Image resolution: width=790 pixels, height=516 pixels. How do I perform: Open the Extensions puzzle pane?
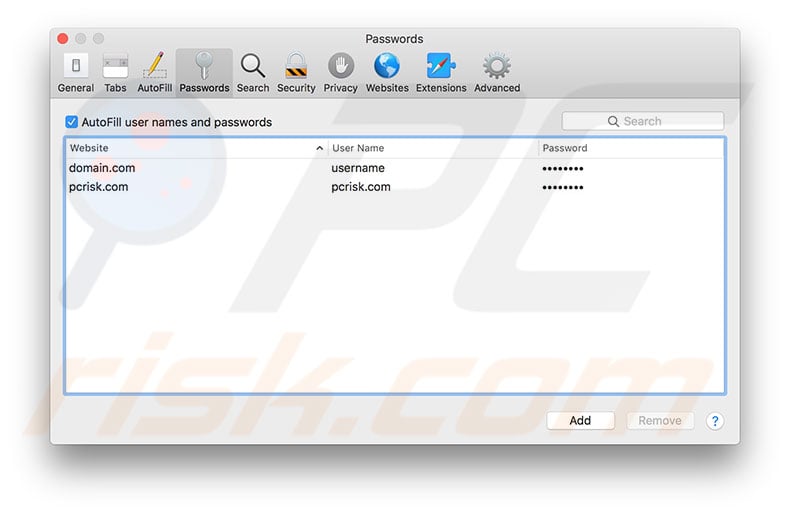click(x=441, y=73)
